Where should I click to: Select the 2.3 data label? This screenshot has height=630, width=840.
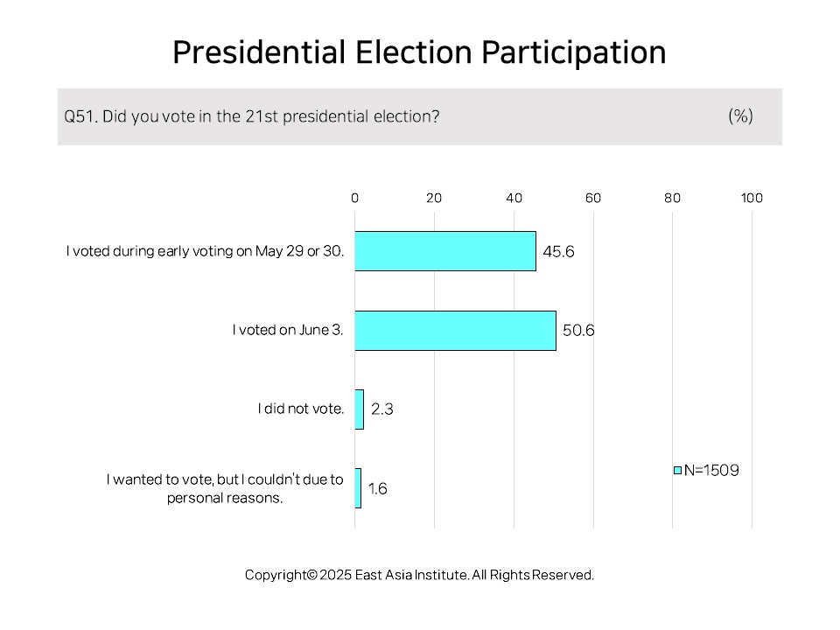(x=382, y=409)
